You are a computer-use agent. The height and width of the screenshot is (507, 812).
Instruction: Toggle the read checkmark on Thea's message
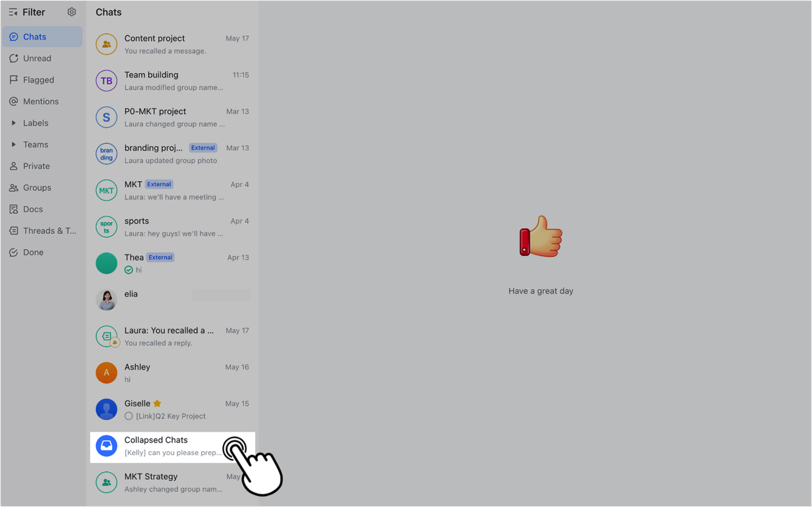(128, 270)
